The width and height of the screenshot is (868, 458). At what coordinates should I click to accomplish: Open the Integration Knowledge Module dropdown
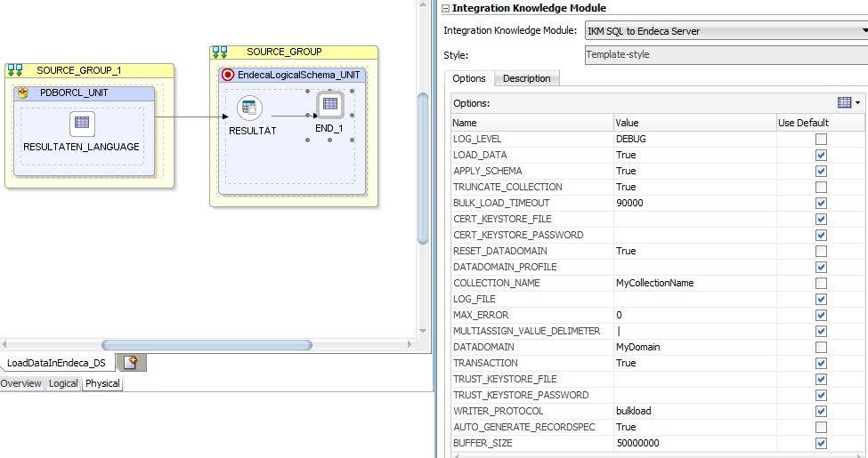pos(862,31)
